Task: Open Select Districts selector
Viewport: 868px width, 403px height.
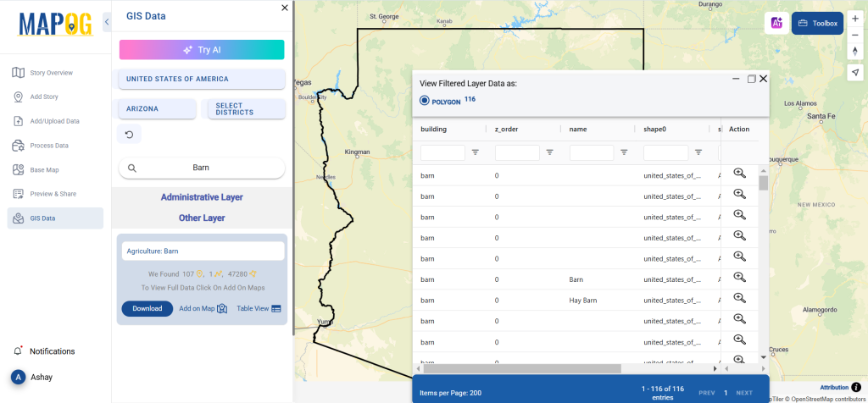Action: tap(247, 109)
